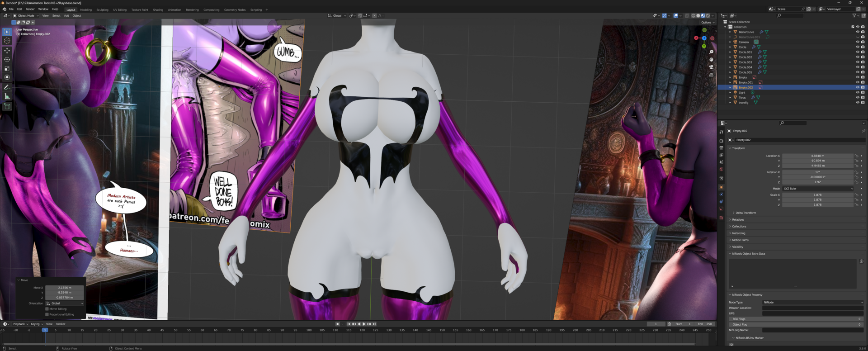Image resolution: width=868 pixels, height=351 pixels.
Task: Play the animation forward
Action: click(364, 324)
